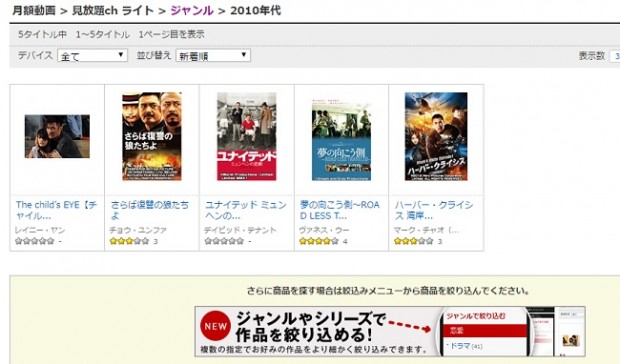Open the 並び替え dropdown set to 新着順
The image size is (620, 364).
coord(213,56)
